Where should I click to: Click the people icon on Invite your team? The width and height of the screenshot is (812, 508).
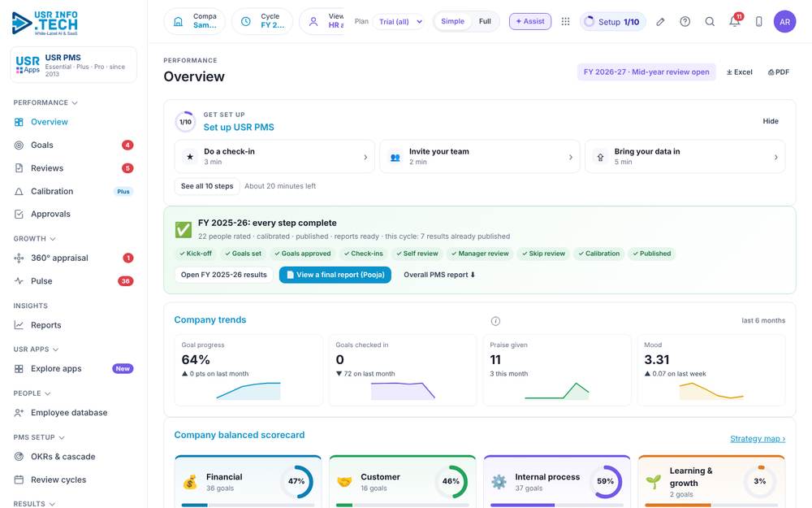pos(395,157)
